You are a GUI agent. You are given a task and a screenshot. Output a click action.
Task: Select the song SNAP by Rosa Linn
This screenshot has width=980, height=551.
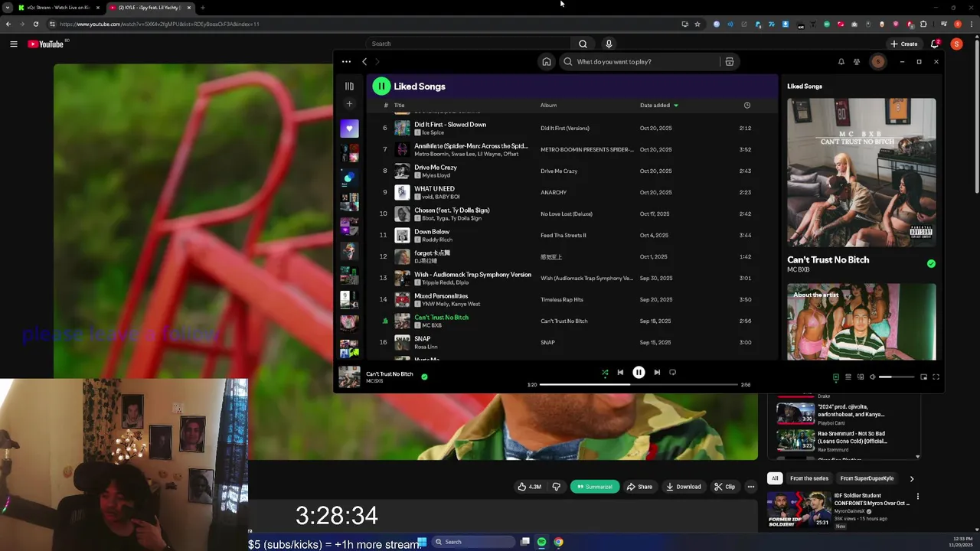coord(423,339)
